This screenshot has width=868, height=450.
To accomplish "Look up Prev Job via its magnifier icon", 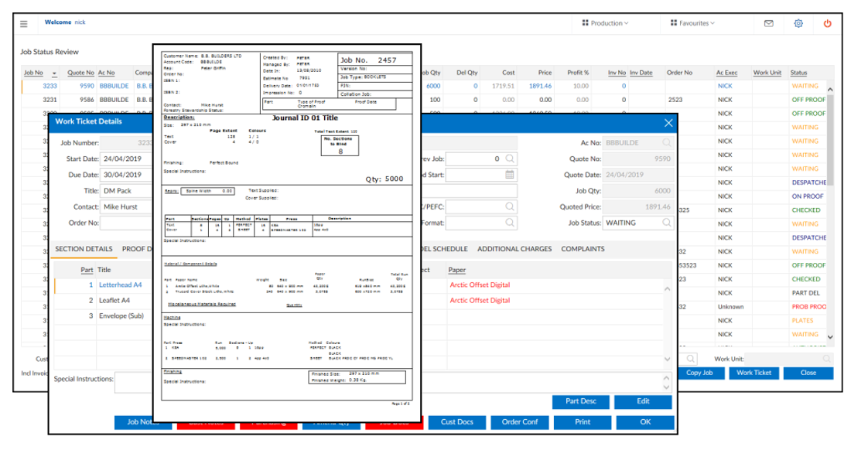I will point(510,159).
